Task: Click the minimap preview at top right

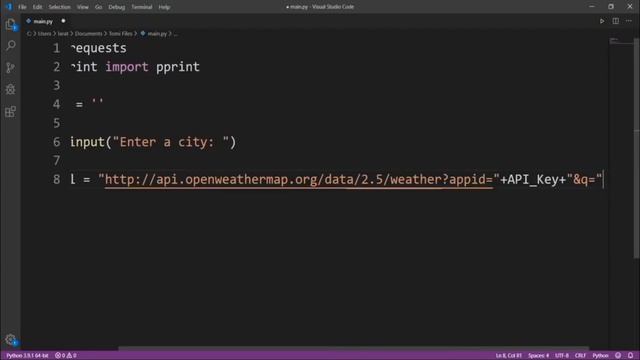Action: coord(620,41)
